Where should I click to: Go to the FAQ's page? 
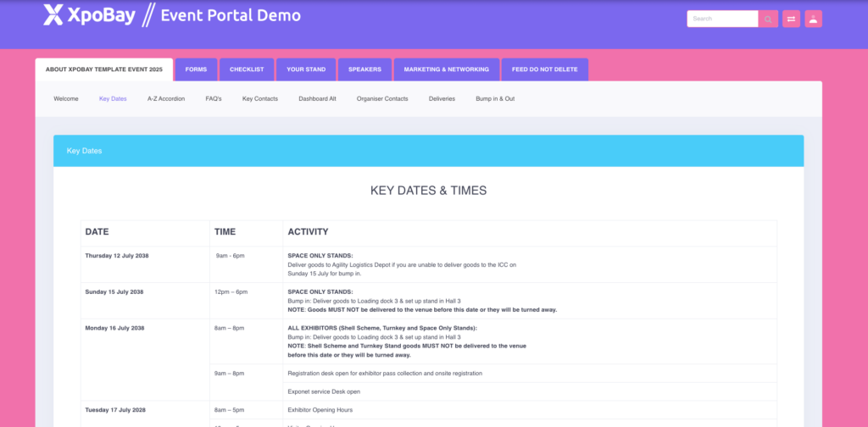tap(214, 99)
